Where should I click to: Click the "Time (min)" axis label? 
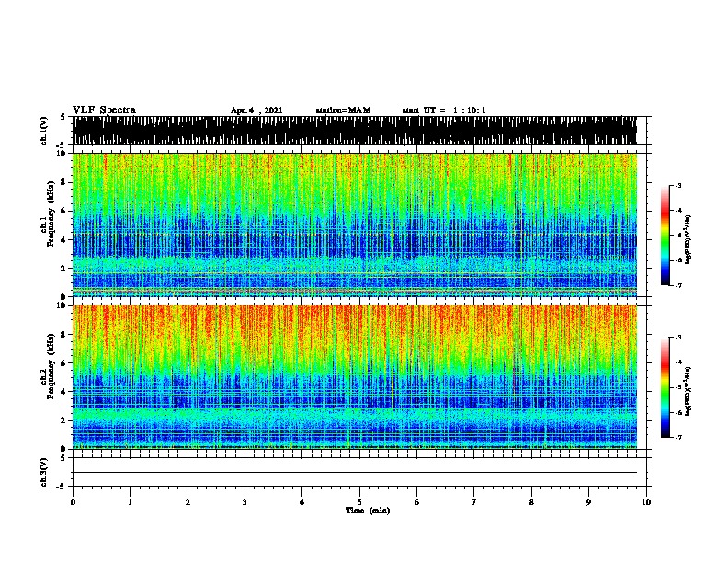[368, 511]
